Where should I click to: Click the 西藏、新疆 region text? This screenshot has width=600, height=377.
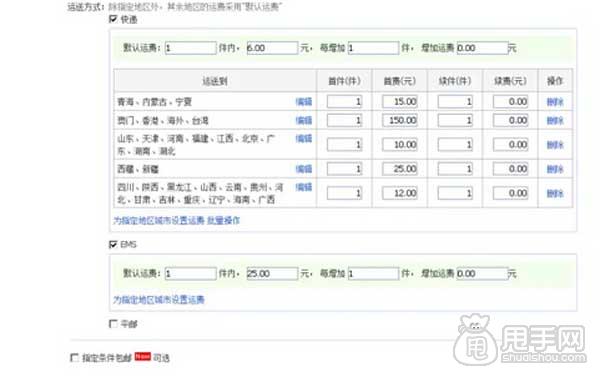[x=138, y=169]
